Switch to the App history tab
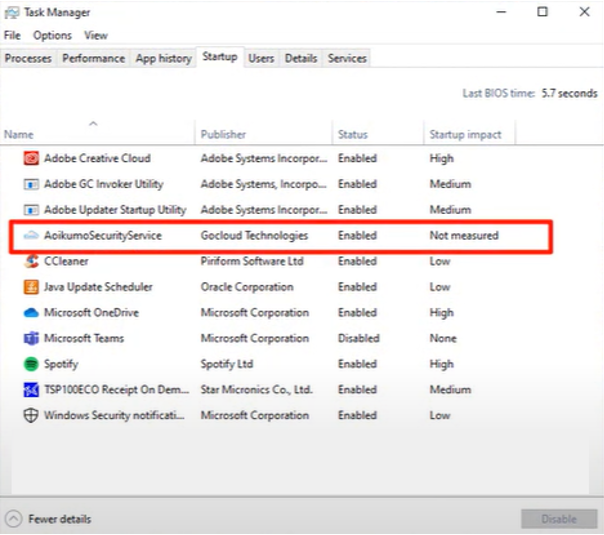Image resolution: width=604 pixels, height=535 pixels. coord(163,59)
